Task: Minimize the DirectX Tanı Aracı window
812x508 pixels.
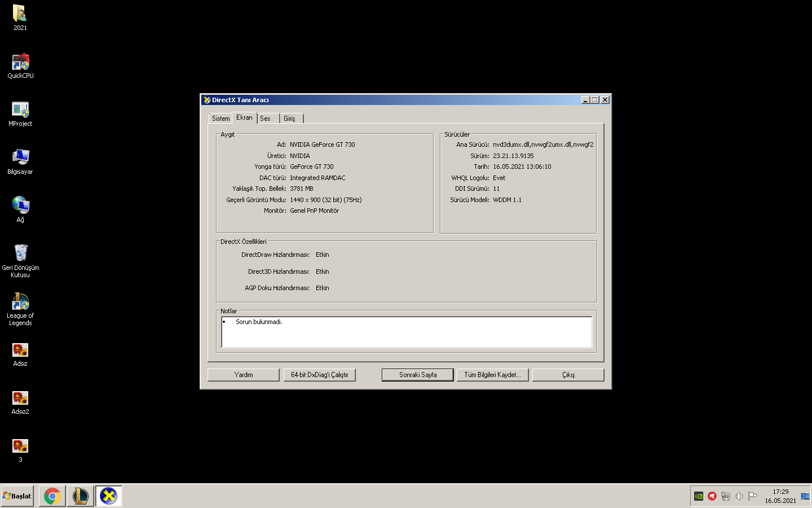Action: [585, 100]
